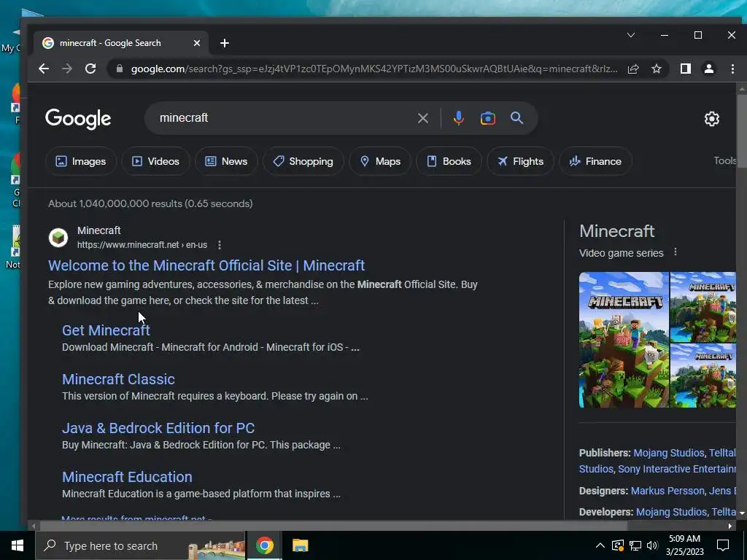Click the Google logo
The height and width of the screenshot is (560, 747).
pyautogui.click(x=78, y=119)
